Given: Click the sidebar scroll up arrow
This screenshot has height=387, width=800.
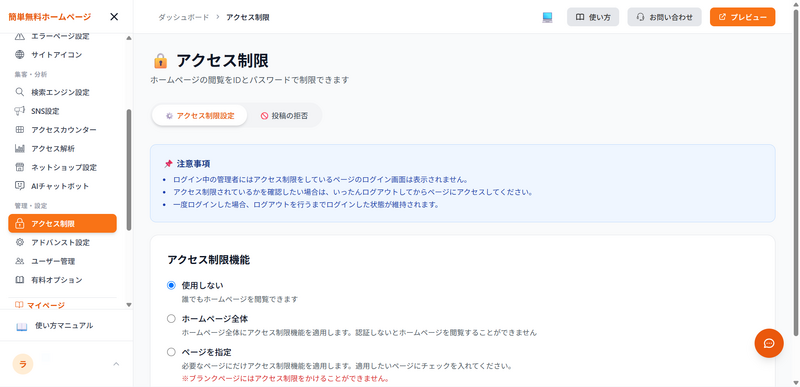Looking at the screenshot, I should point(129,38).
